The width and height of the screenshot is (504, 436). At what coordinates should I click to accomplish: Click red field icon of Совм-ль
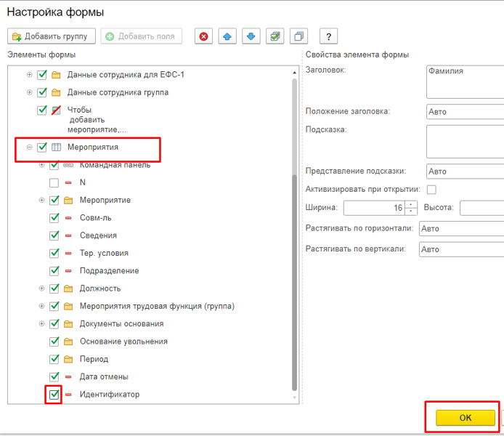(68, 218)
